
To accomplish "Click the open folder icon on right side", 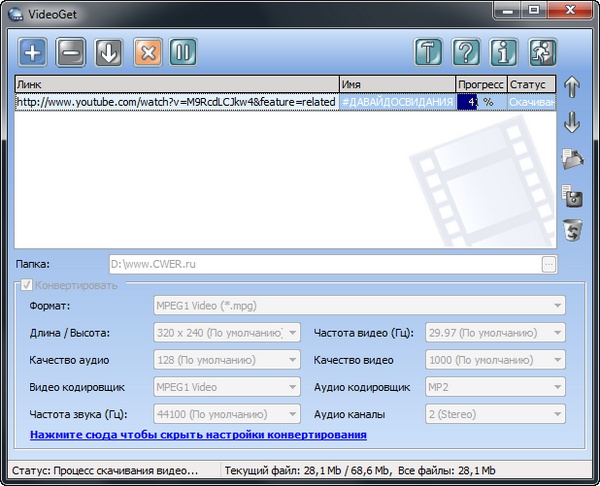I will tap(573, 158).
